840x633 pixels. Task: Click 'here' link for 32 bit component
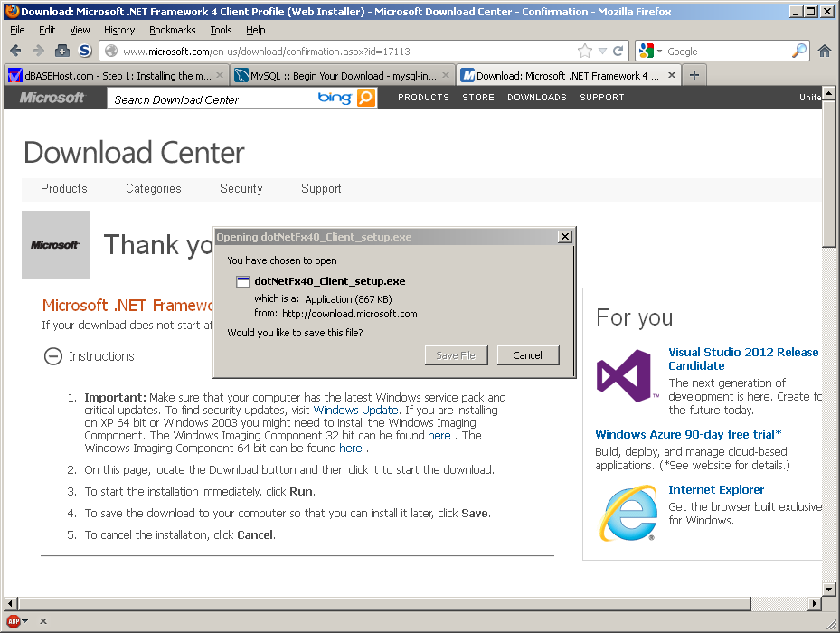point(439,435)
